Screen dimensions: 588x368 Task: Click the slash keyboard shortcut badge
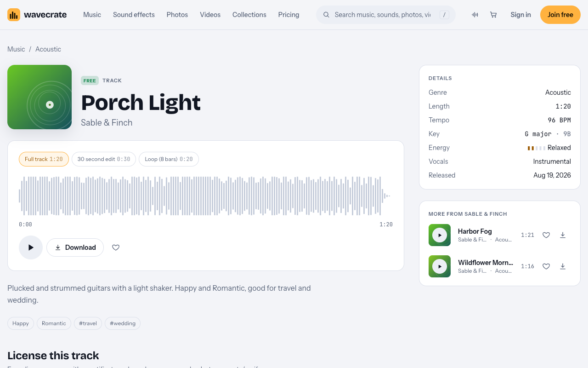(444, 15)
